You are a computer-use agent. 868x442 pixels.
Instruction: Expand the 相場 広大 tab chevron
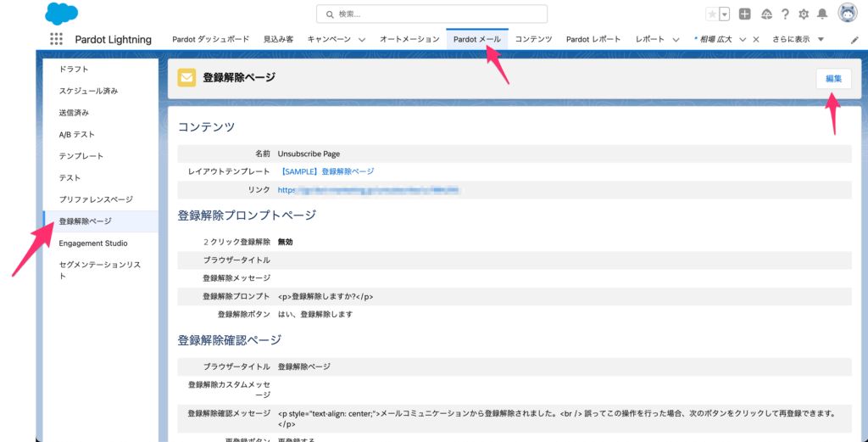(743, 40)
